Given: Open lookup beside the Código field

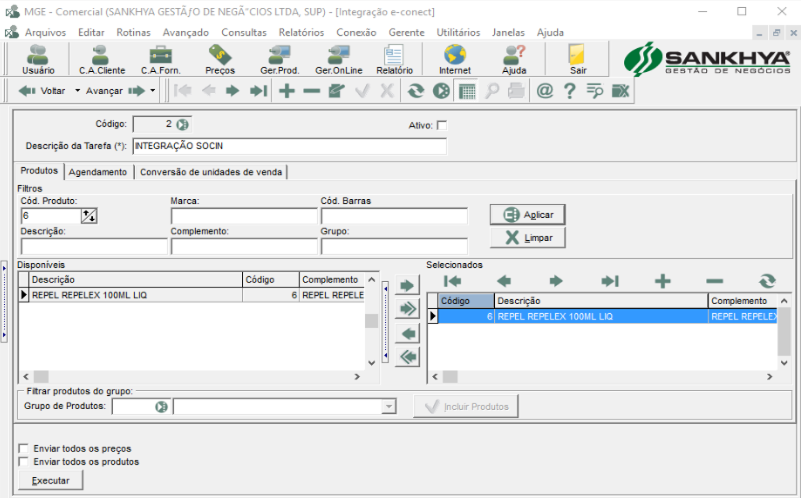Looking at the screenshot, I should [182, 124].
